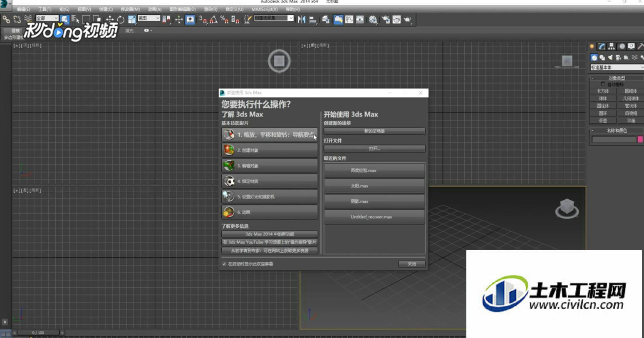Click the Mirror tool icon
Viewport: 644px width, 338px height.
[302, 19]
